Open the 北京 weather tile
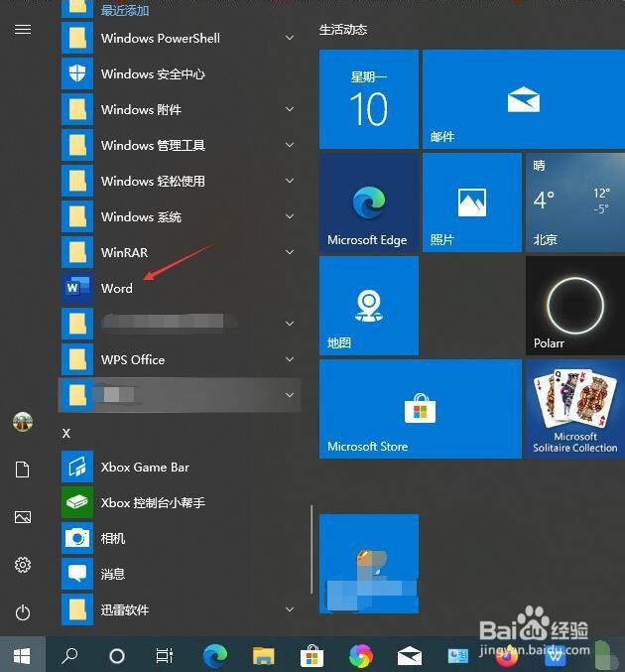This screenshot has height=672, width=625. (575, 202)
